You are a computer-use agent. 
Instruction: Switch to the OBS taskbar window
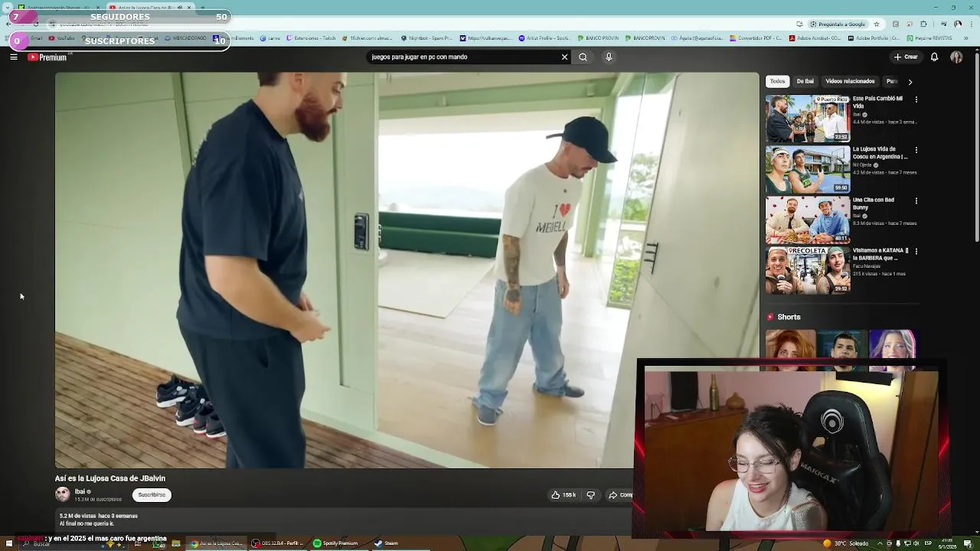pos(278,543)
